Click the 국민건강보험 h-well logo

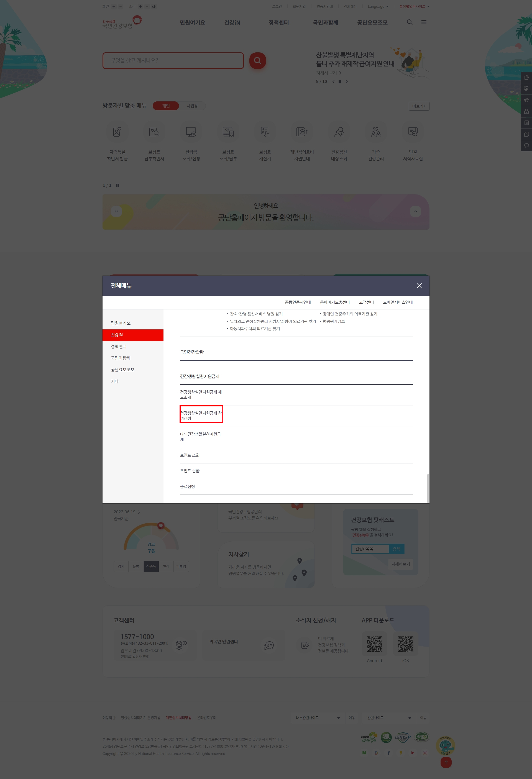pos(122,22)
